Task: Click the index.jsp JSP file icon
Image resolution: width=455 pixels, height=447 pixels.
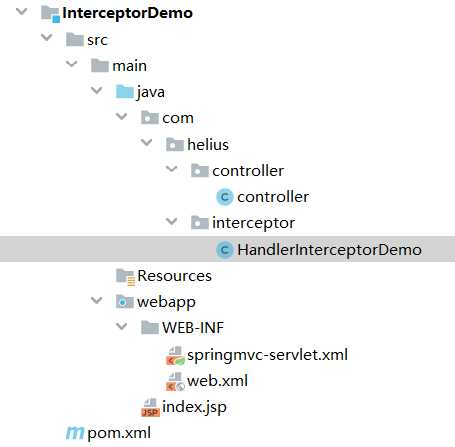Action: [150, 408]
